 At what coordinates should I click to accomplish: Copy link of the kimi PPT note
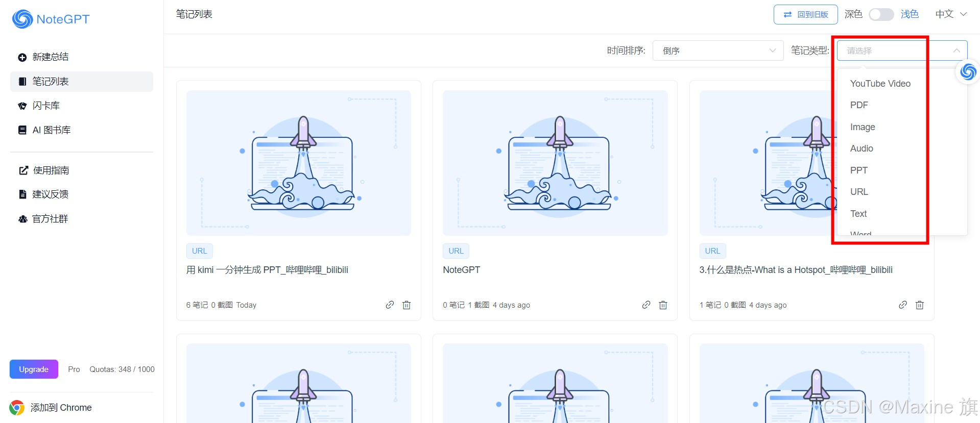(x=390, y=305)
